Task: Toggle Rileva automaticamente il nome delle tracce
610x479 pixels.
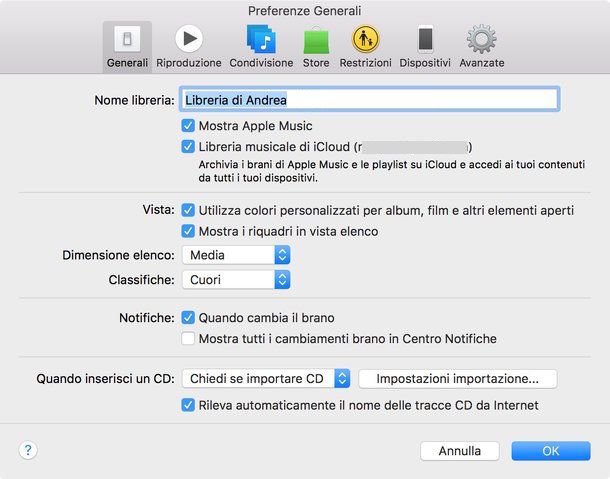Action: [188, 405]
